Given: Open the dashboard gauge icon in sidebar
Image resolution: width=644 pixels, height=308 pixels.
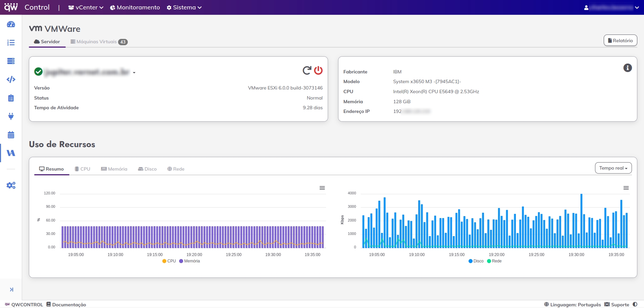Looking at the screenshot, I should click(x=11, y=24).
